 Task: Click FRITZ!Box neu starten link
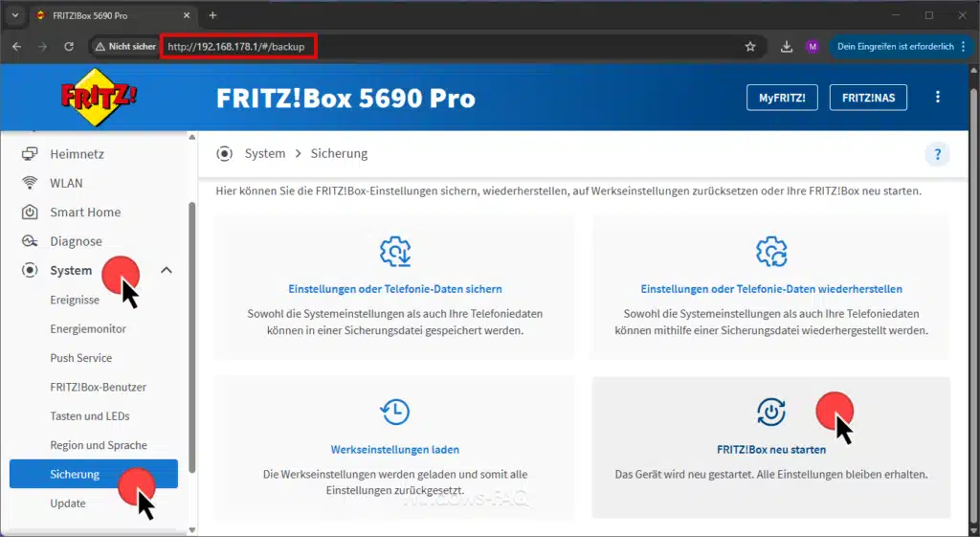click(771, 450)
